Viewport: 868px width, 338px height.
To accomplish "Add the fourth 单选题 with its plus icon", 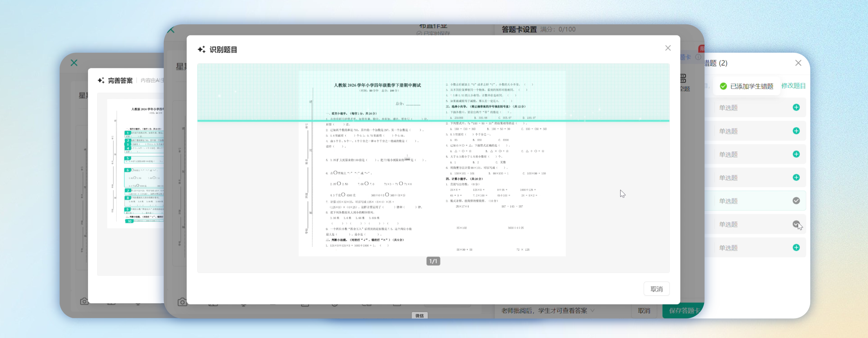I will [x=796, y=178].
